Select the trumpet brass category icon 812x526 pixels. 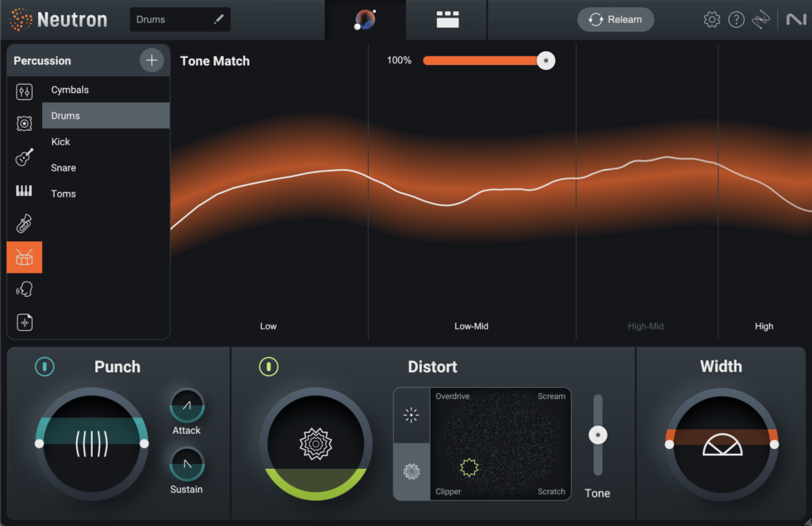25,224
